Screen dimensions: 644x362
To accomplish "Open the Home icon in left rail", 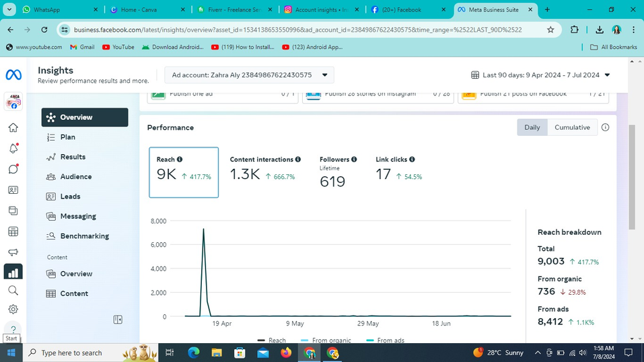I will click(13, 127).
